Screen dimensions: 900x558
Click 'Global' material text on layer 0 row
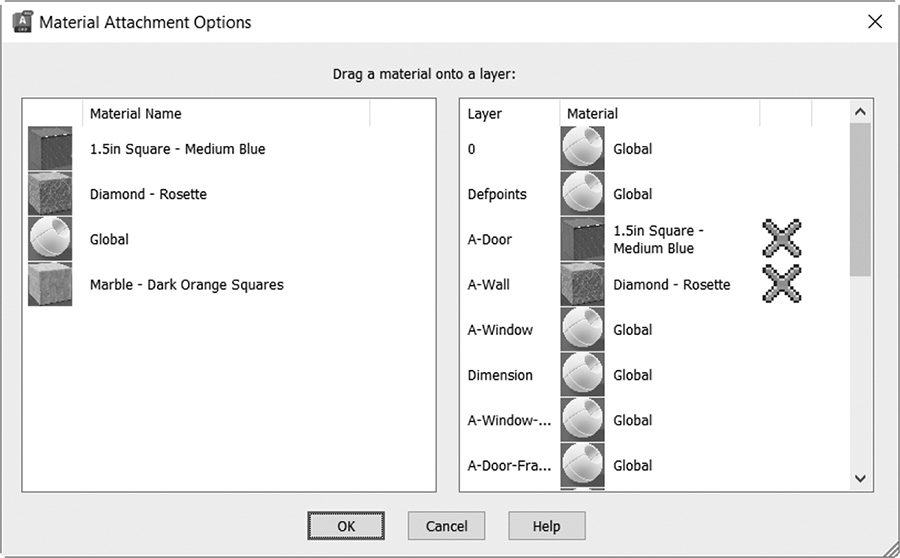633,149
